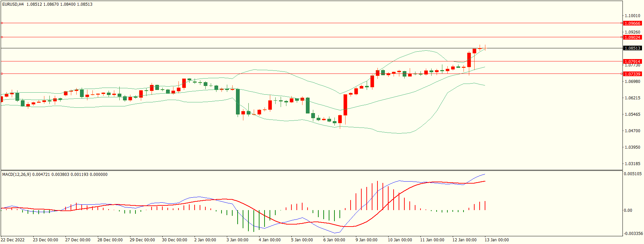
Task: Click the tall red candle after 6 Jan
Action: coord(345,105)
